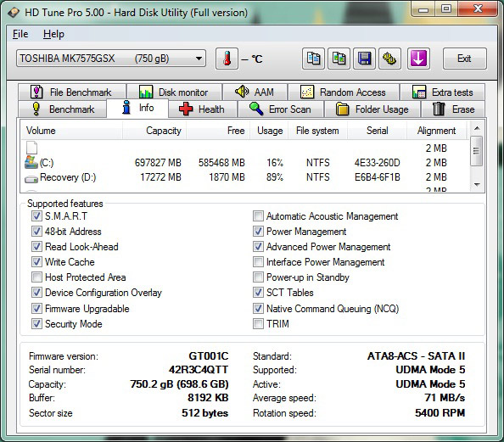Click the Exit button
The width and height of the screenshot is (504, 442).
(x=464, y=59)
